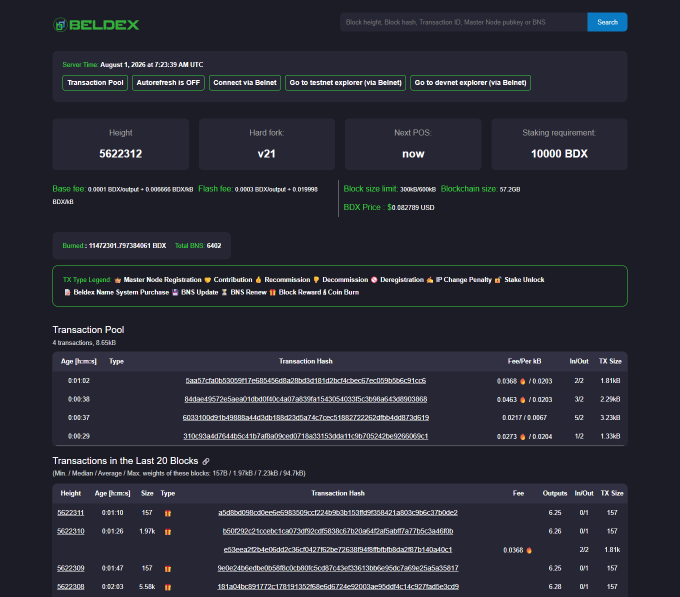Click the Transaction Pool section heading
This screenshot has height=597, width=680.
tap(88, 330)
